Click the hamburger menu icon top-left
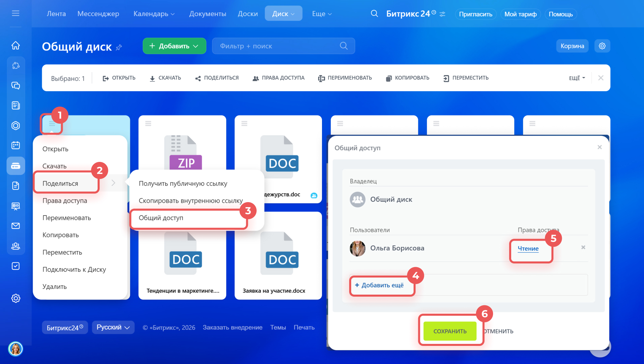This screenshot has height=364, width=644. (15, 13)
